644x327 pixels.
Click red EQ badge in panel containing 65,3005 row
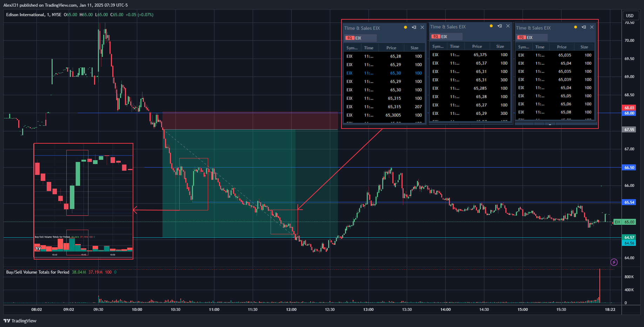click(x=350, y=38)
